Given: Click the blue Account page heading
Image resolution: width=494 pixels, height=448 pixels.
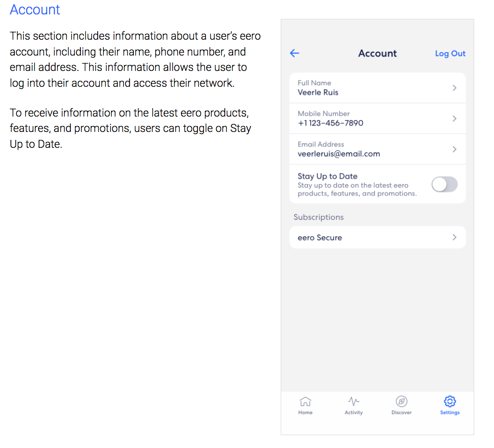Looking at the screenshot, I should tap(35, 10).
